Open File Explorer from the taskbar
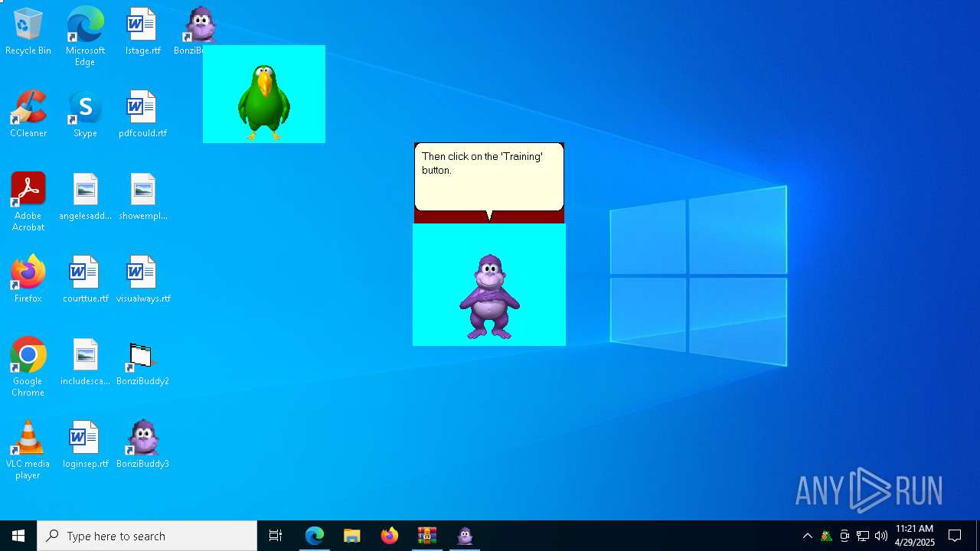980x551 pixels. coord(352,536)
